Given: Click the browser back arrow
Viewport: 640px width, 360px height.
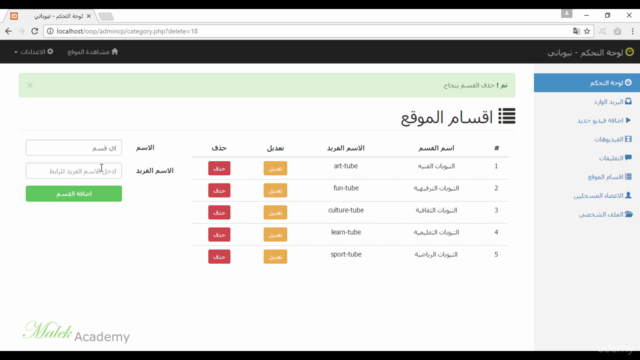Looking at the screenshot, I should 9,31.
